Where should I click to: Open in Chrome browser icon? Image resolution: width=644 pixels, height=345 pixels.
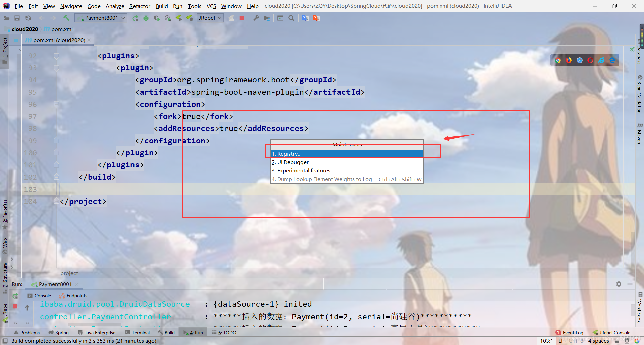558,60
